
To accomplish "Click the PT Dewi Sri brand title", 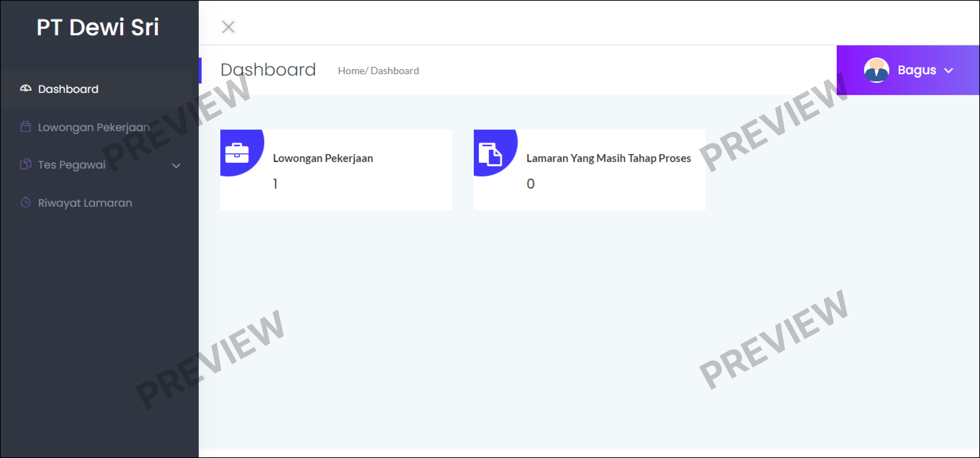I will pyautogui.click(x=98, y=27).
